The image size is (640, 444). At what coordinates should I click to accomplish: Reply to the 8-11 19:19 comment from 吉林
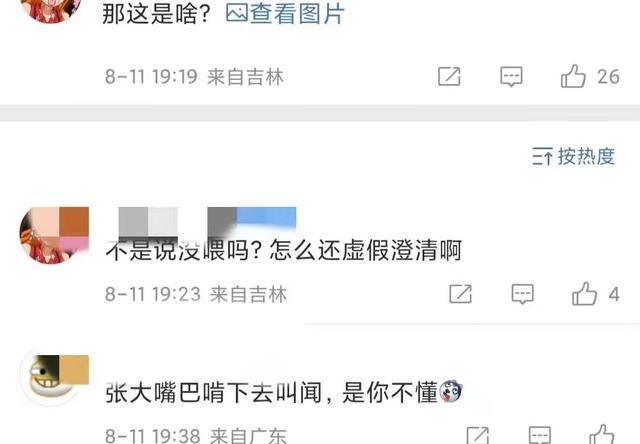pyautogui.click(x=511, y=76)
